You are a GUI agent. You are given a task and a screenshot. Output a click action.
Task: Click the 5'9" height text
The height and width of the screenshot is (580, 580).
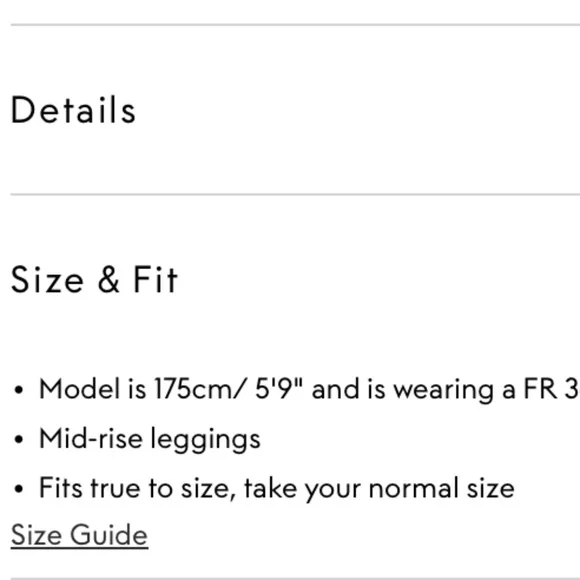pyautogui.click(x=279, y=388)
